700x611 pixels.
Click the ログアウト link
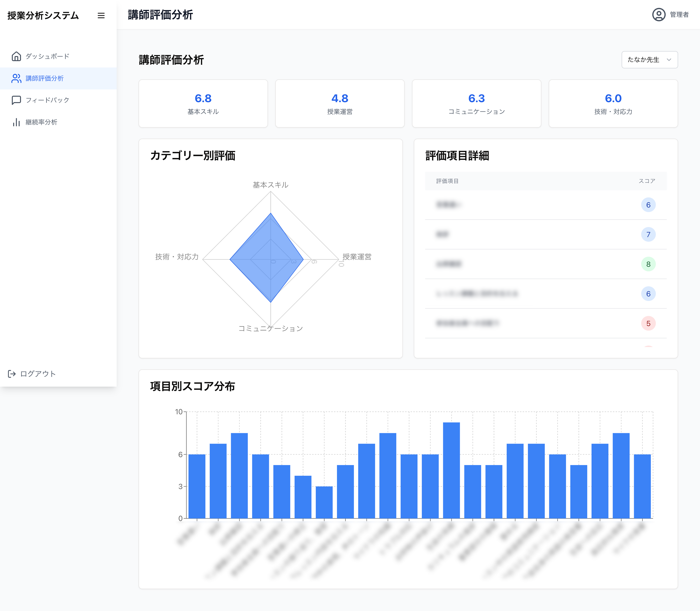click(x=38, y=374)
